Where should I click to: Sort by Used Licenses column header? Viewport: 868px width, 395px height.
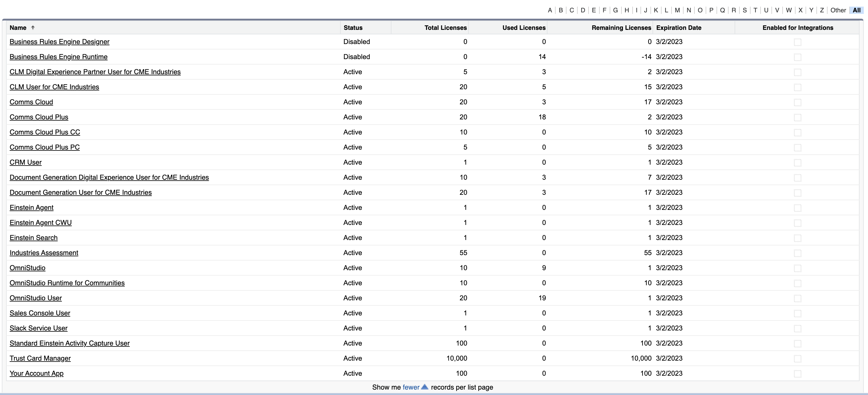pyautogui.click(x=524, y=28)
